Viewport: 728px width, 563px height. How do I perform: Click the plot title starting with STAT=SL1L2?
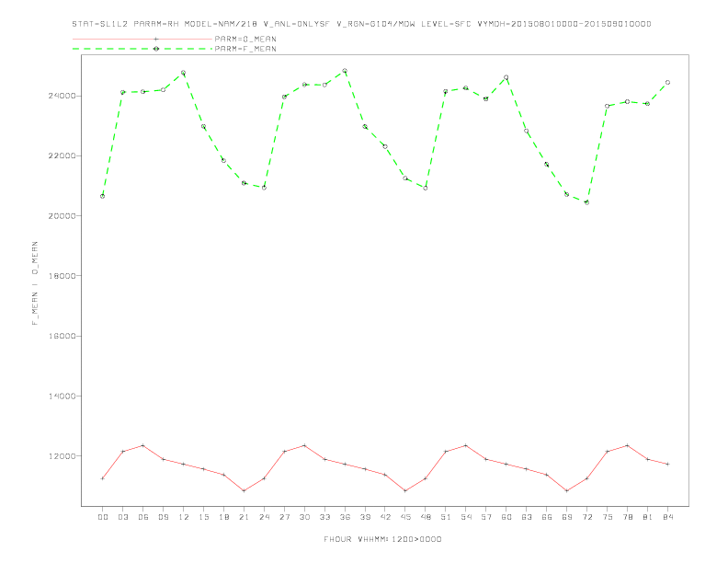(x=361, y=24)
